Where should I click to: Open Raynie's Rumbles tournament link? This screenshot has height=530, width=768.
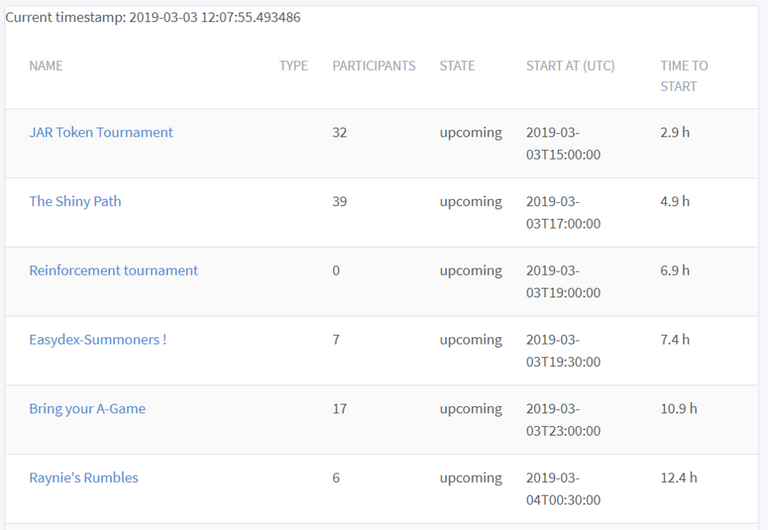point(83,478)
